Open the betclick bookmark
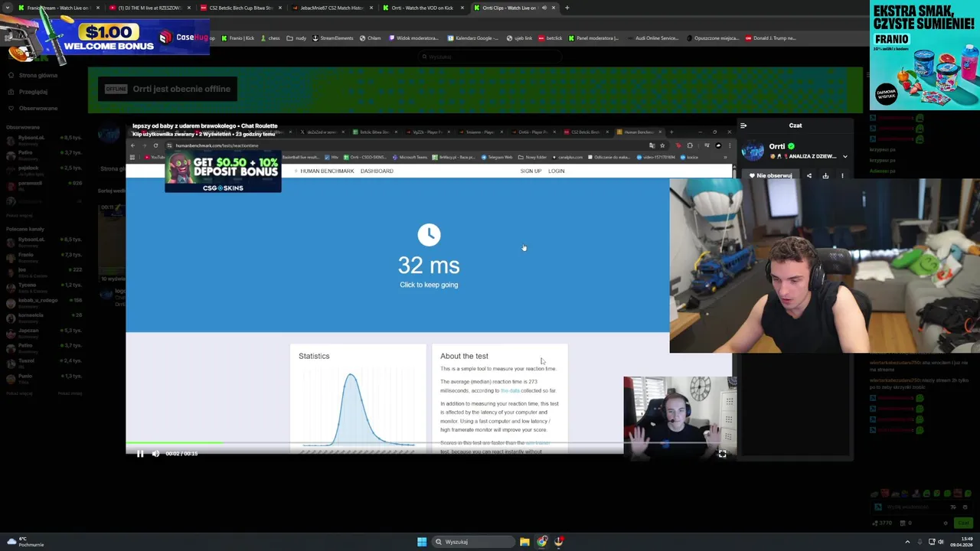The image size is (980, 551). (x=550, y=38)
